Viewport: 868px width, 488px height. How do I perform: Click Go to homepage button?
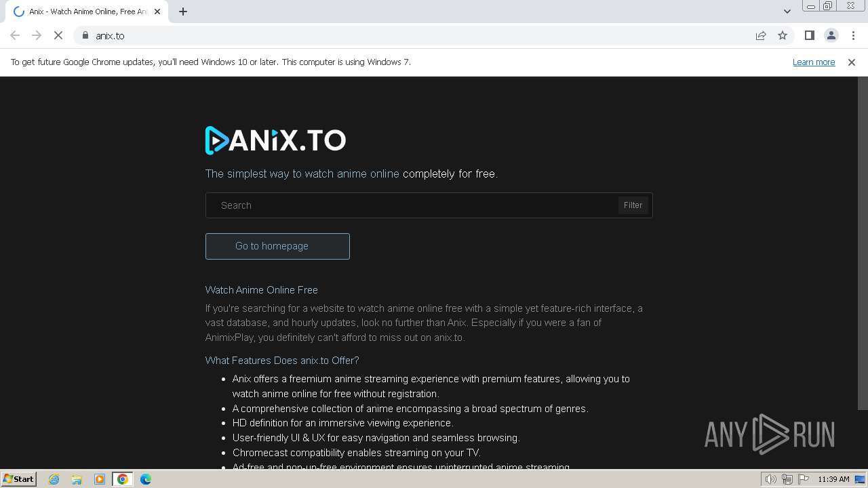tap(277, 246)
